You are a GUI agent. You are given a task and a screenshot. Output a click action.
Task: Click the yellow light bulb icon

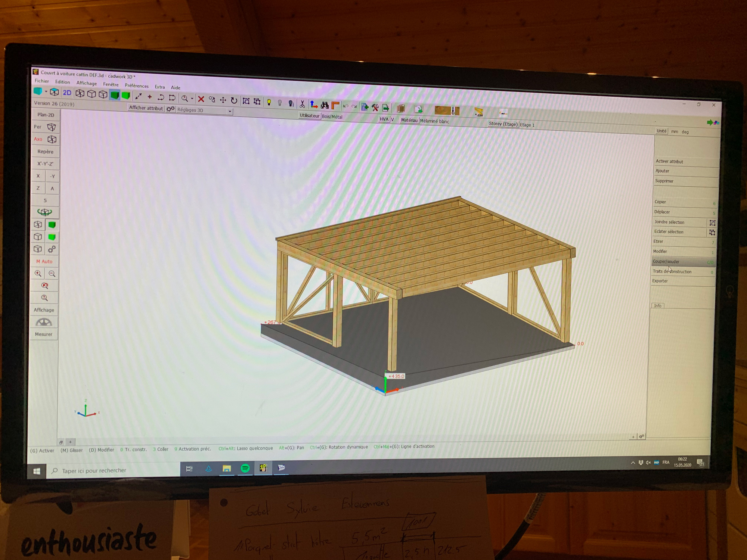269,102
